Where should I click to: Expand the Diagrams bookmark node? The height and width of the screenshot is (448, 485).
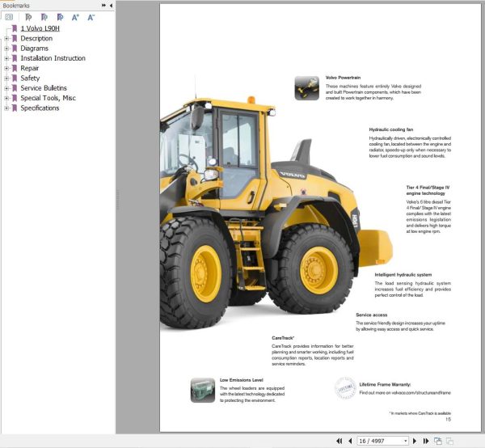click(x=6, y=49)
